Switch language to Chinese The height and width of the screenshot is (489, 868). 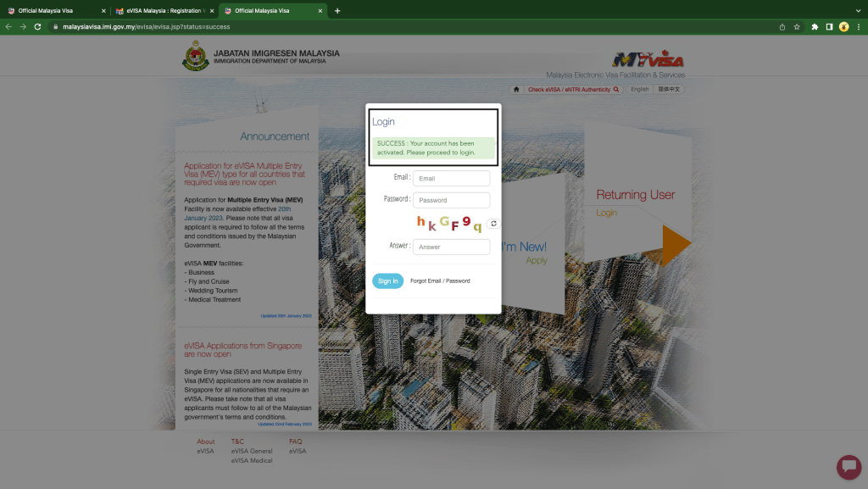click(x=669, y=89)
